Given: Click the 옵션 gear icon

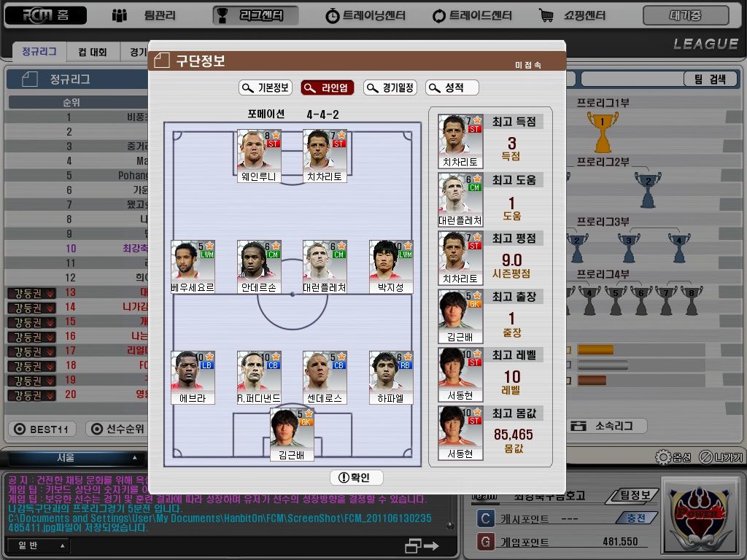Looking at the screenshot, I should click(x=662, y=457).
